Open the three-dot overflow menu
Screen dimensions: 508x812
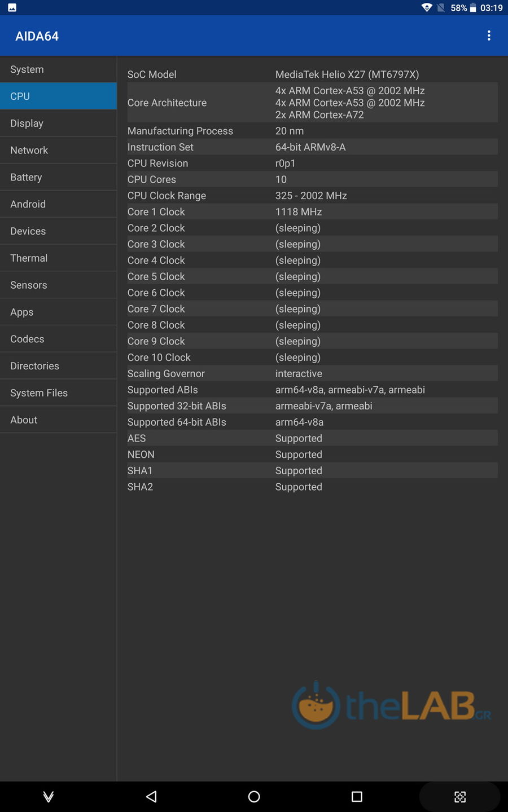click(x=489, y=36)
